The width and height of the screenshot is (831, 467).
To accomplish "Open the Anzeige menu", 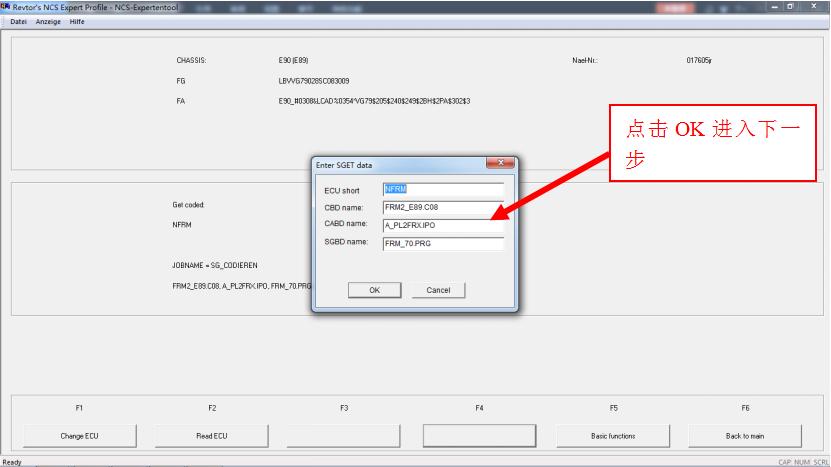I will (48, 22).
